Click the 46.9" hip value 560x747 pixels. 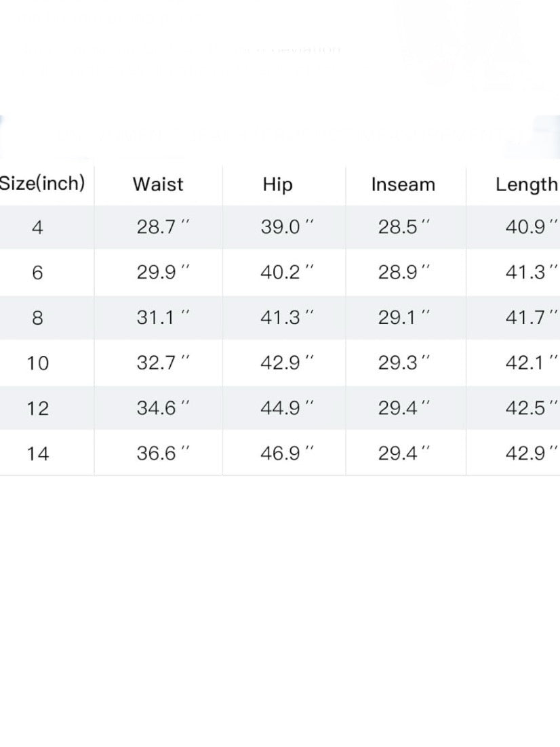[x=287, y=453]
